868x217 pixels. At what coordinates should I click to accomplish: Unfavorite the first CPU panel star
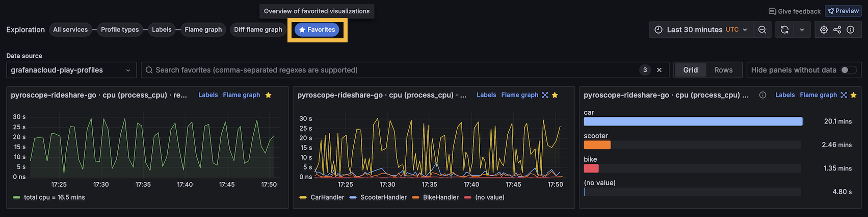pyautogui.click(x=268, y=95)
